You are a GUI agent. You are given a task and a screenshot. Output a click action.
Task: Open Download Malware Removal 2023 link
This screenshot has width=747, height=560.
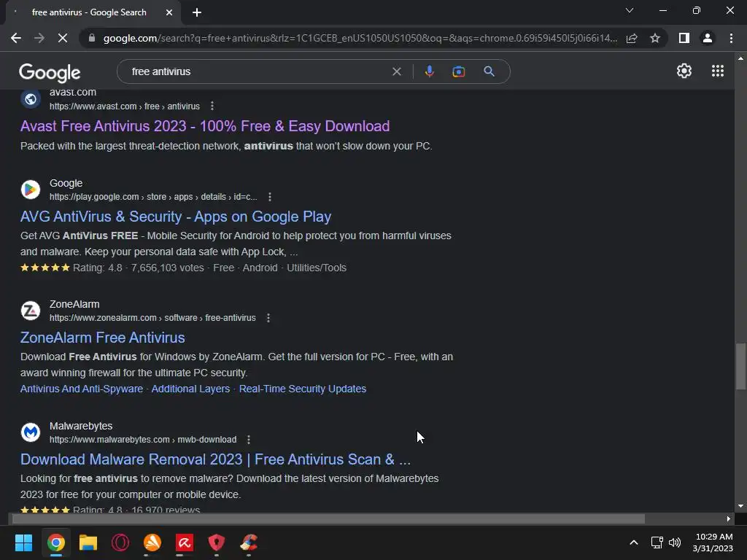pyautogui.click(x=215, y=459)
